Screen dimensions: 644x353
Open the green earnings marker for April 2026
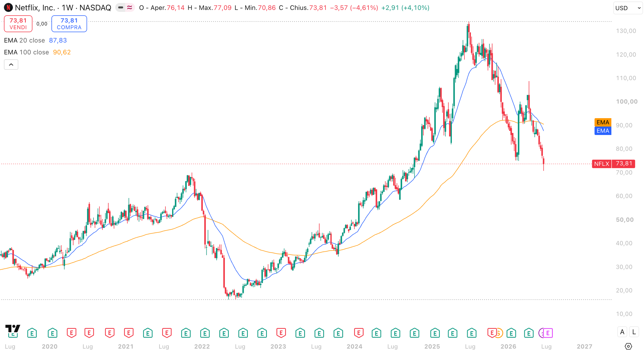529,333
